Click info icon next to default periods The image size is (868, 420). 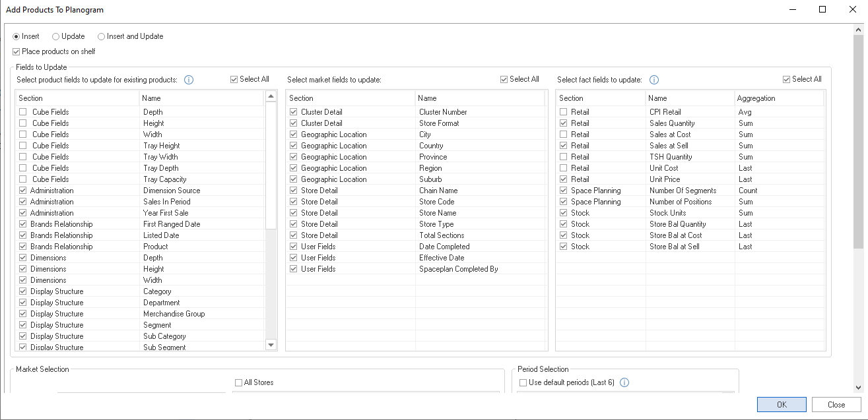[x=624, y=382]
